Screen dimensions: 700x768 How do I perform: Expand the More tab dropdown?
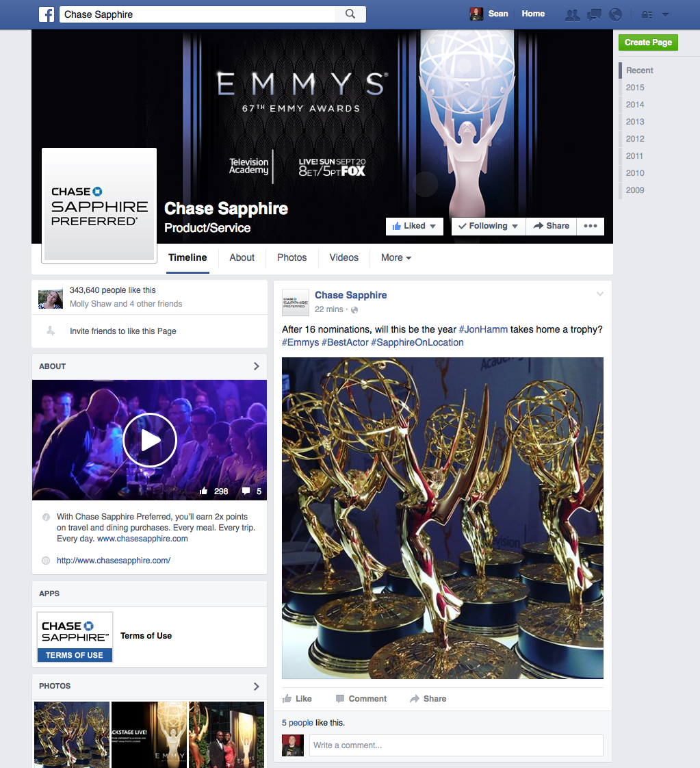tap(396, 257)
